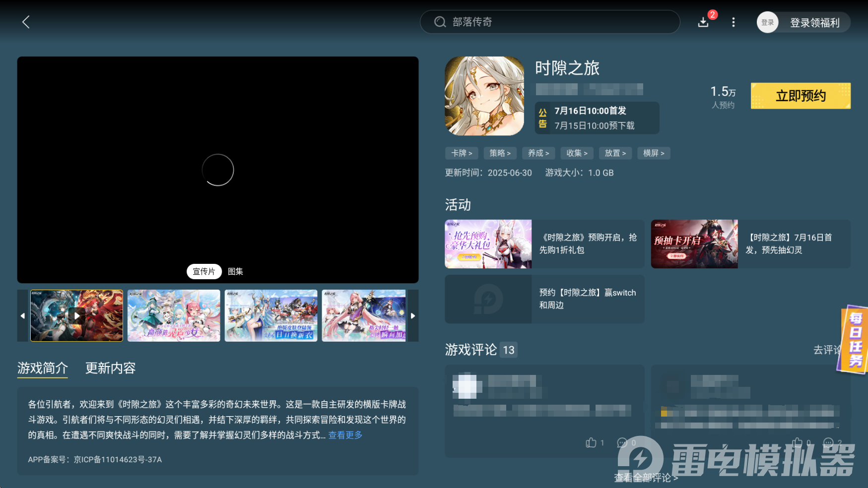
Task: Click the 立即预约 reserve button
Action: [801, 96]
